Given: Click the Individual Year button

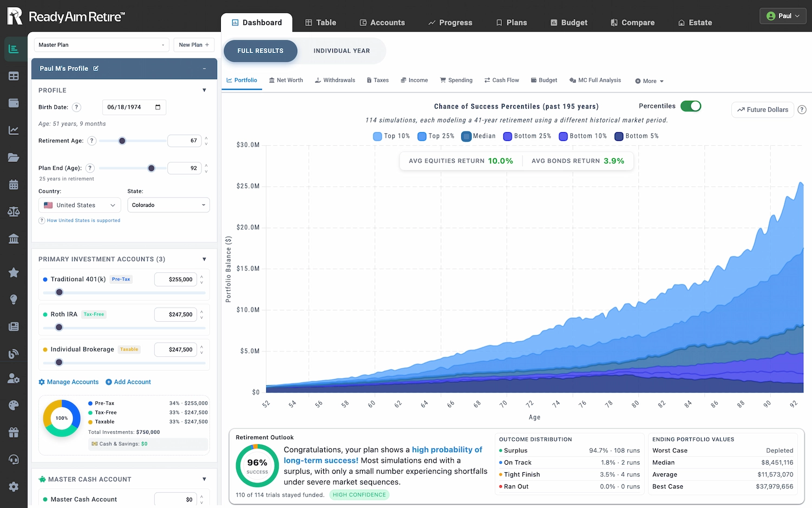Looking at the screenshot, I should 342,51.
